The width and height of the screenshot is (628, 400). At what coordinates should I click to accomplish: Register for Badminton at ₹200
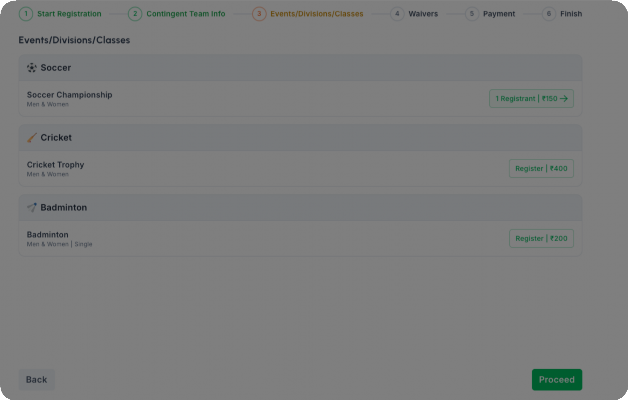[541, 239]
